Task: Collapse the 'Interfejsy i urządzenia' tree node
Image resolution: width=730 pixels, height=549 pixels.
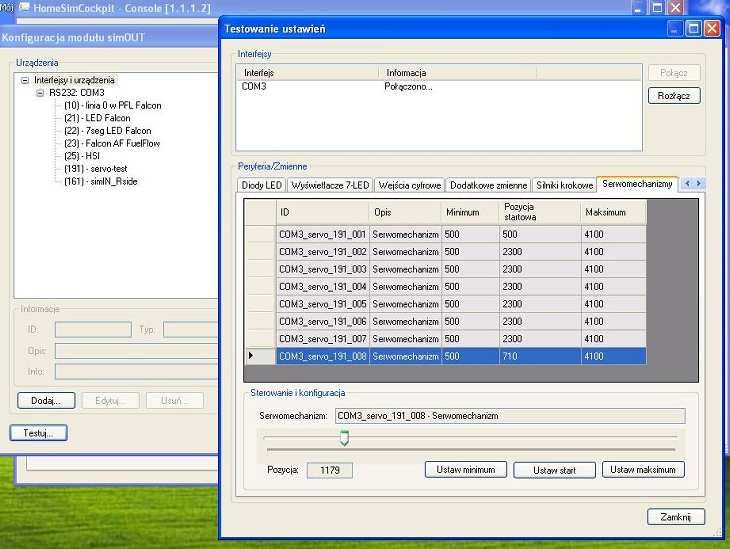Action: pyautogui.click(x=25, y=80)
